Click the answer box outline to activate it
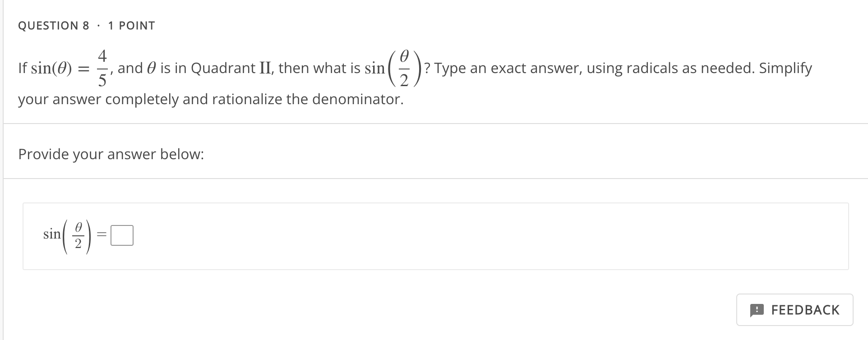Image resolution: width=868 pixels, height=340 pixels. pos(122,235)
